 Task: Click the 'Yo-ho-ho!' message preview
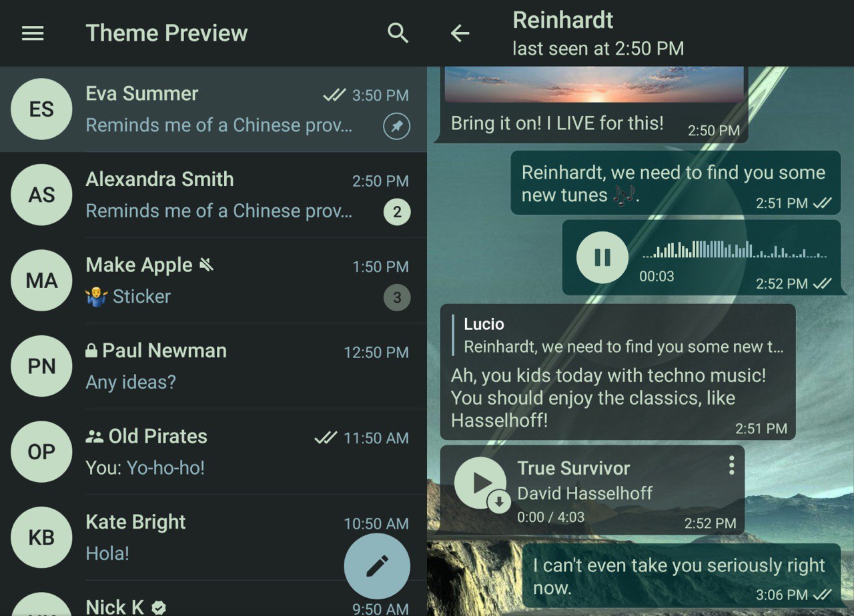[165, 468]
